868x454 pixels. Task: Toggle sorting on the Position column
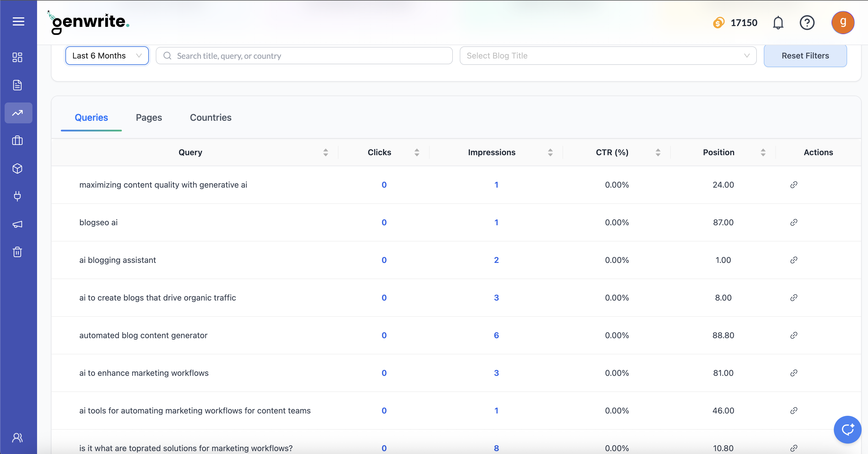click(763, 152)
